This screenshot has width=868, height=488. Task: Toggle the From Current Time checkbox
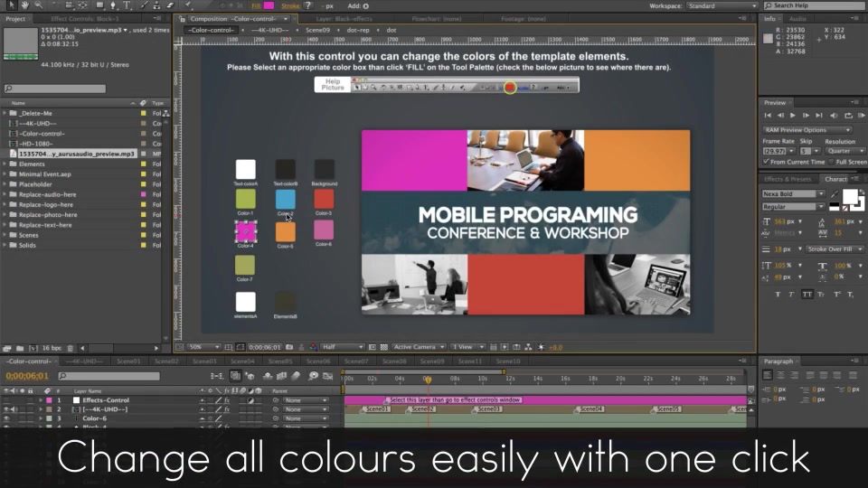click(766, 162)
